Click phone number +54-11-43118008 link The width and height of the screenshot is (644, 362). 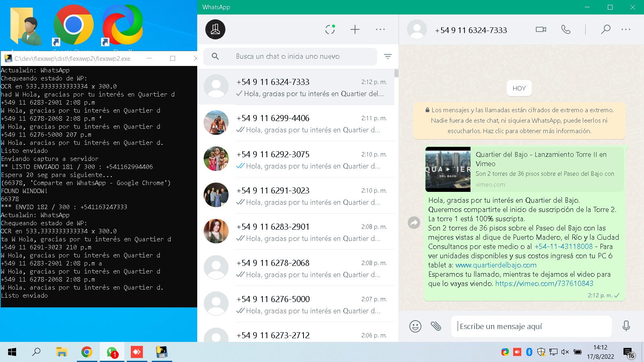563,247
